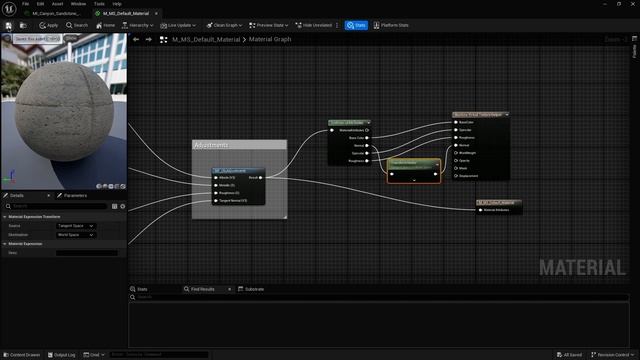
Task: Open the Destination World Space dropdown
Action: point(76,235)
